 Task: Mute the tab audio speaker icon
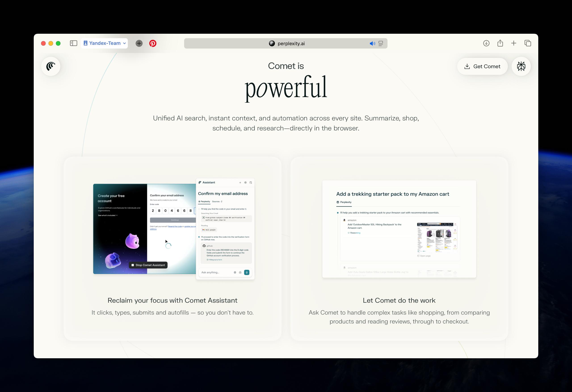[372, 44]
